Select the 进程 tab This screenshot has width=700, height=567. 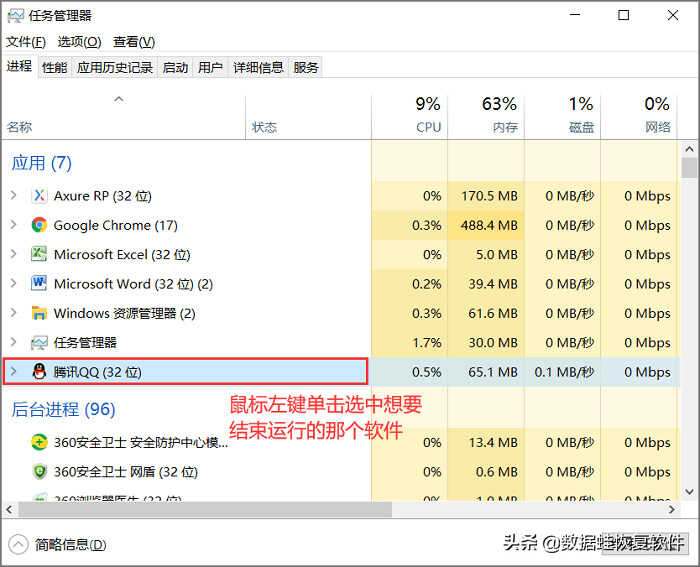click(x=19, y=67)
